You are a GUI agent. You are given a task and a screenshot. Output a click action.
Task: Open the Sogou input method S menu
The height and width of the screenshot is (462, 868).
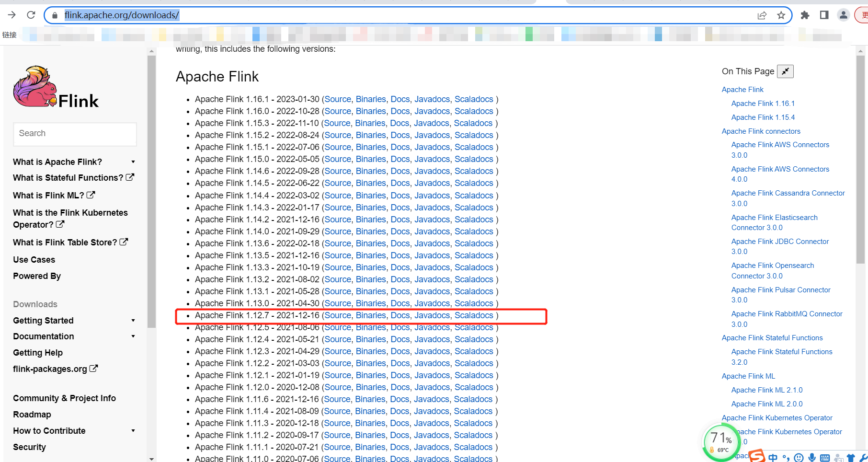pos(757,457)
